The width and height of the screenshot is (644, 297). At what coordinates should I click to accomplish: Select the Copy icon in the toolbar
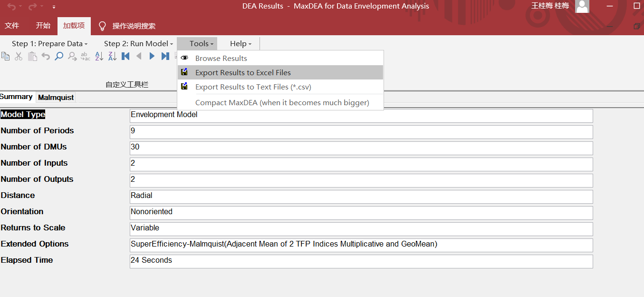(6, 56)
